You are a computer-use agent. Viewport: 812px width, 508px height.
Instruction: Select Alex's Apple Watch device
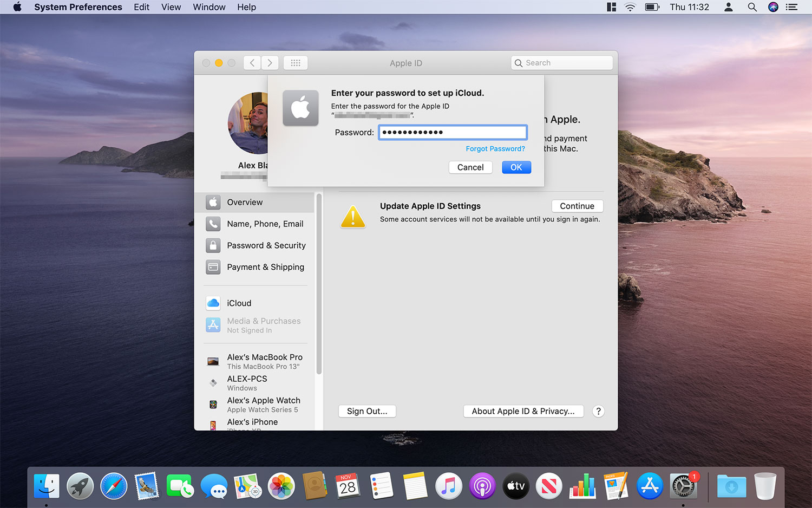(254, 405)
